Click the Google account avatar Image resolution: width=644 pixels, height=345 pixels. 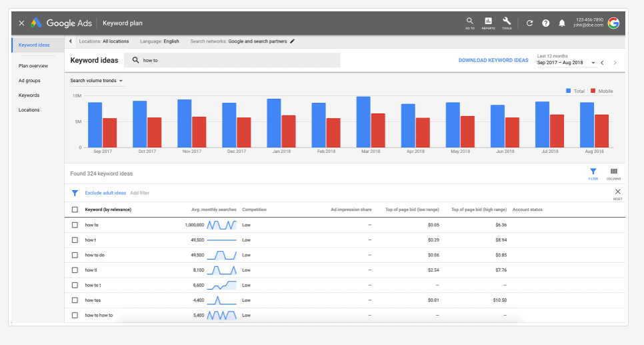[613, 23]
